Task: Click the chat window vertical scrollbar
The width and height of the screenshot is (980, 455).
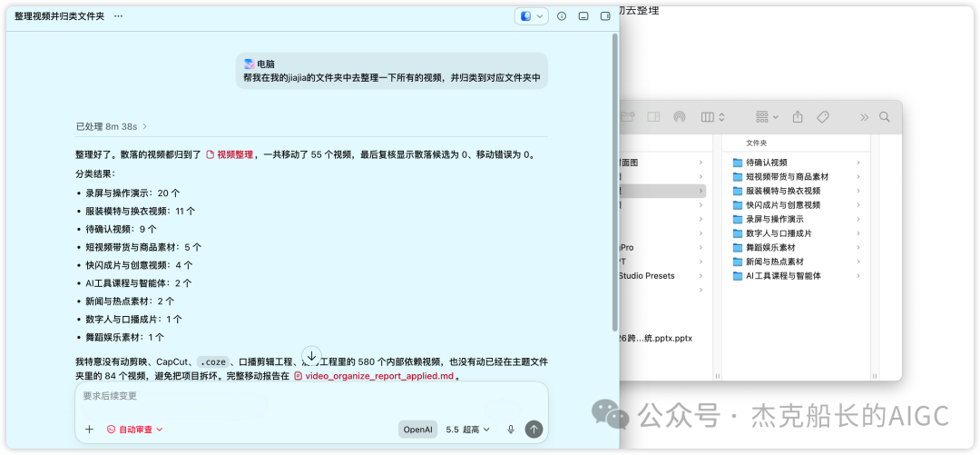Action: click(615, 182)
